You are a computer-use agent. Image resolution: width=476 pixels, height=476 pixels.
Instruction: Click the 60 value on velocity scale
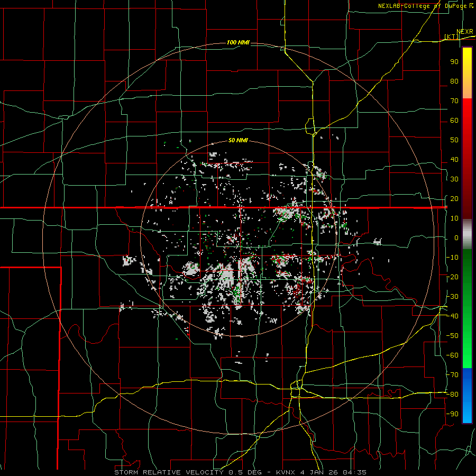[x=454, y=121]
